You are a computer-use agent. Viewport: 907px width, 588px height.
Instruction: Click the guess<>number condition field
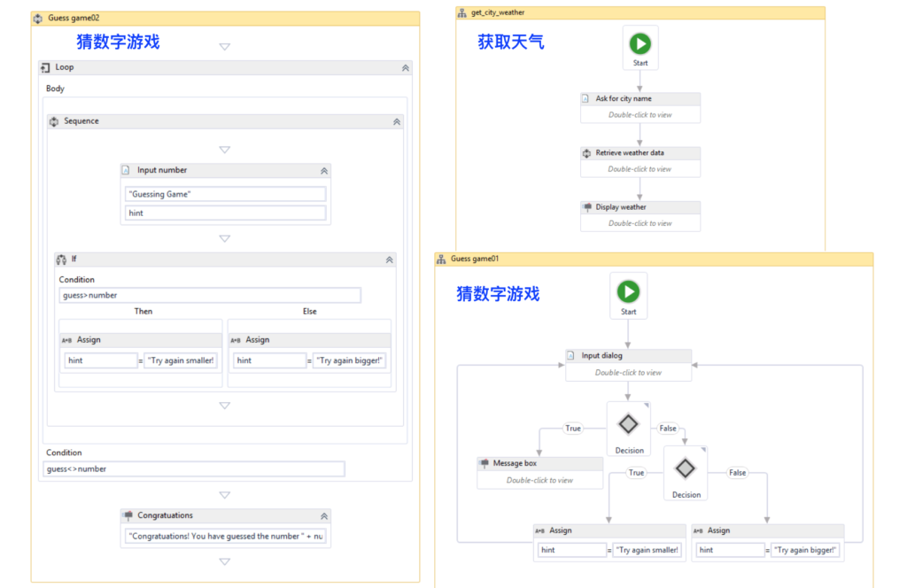click(192, 468)
